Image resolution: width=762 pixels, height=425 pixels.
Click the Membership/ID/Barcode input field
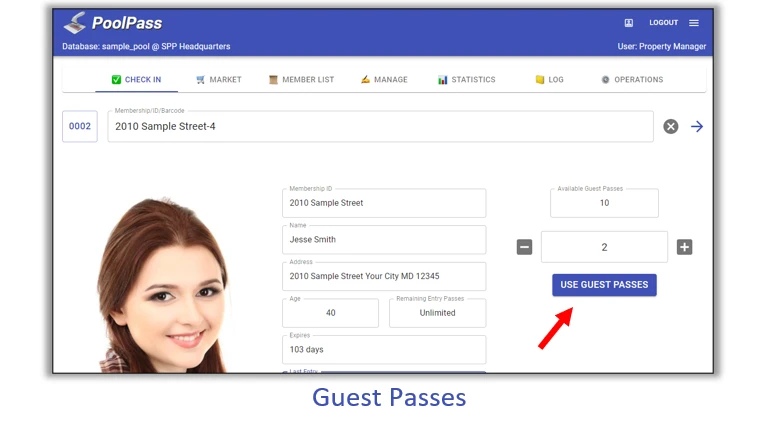point(380,127)
